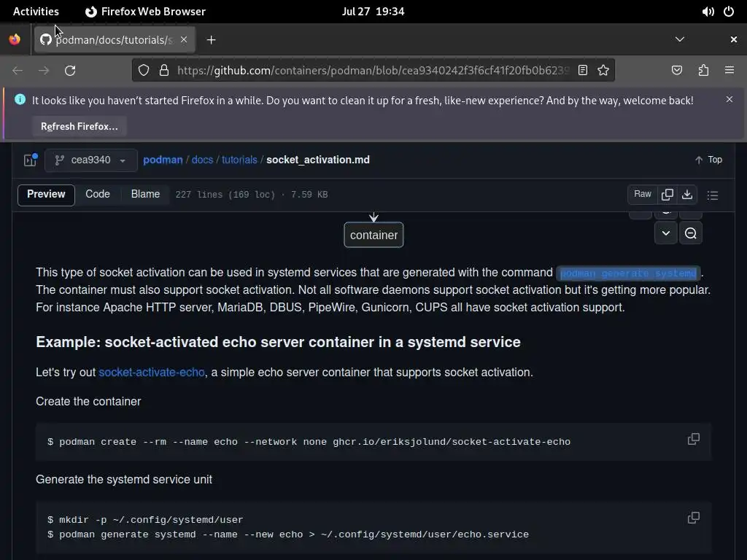The width and height of the screenshot is (747, 560).
Task: Zoom out the diagram
Action: pyautogui.click(x=690, y=233)
